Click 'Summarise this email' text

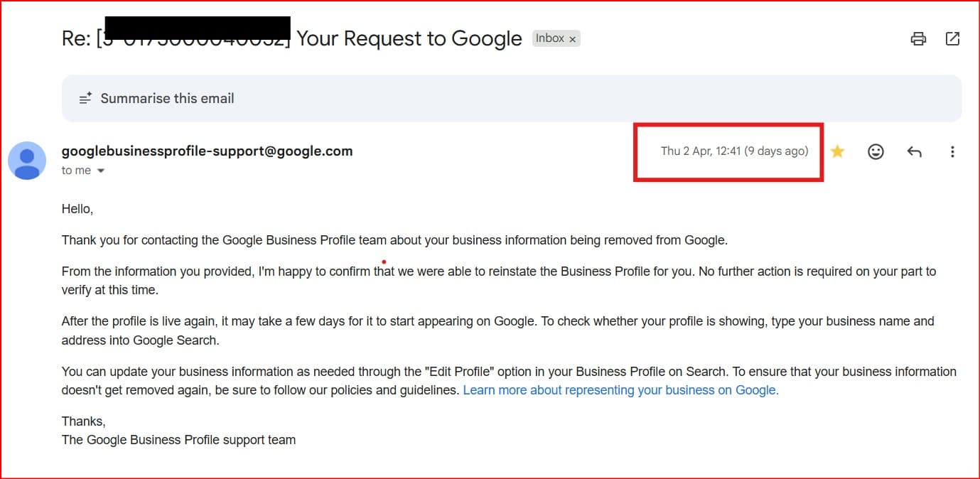coord(167,99)
